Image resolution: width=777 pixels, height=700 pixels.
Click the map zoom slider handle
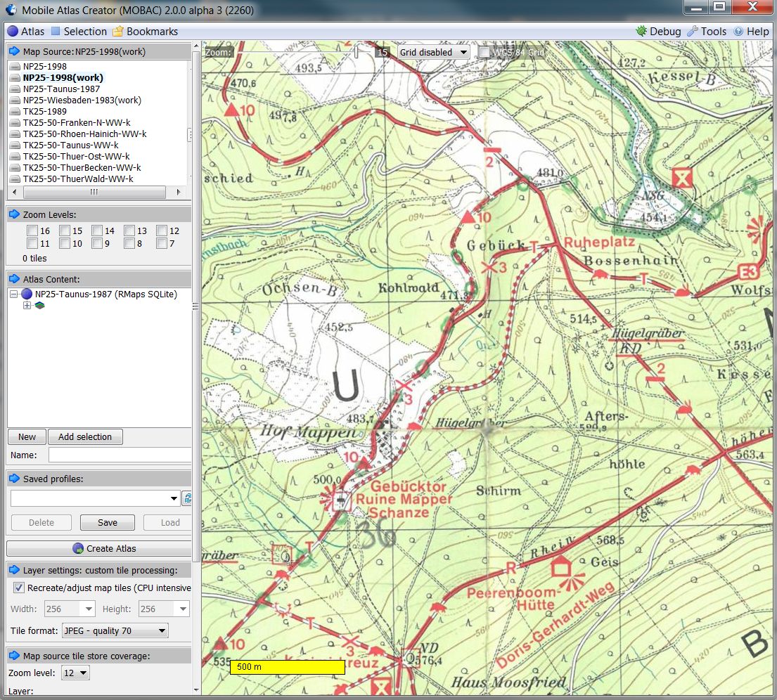click(x=357, y=51)
